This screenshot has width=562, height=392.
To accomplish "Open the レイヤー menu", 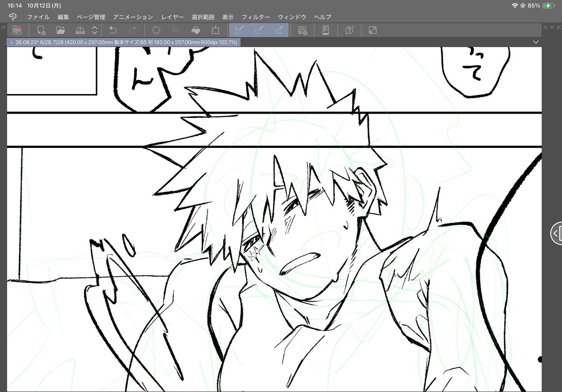I will (x=172, y=17).
